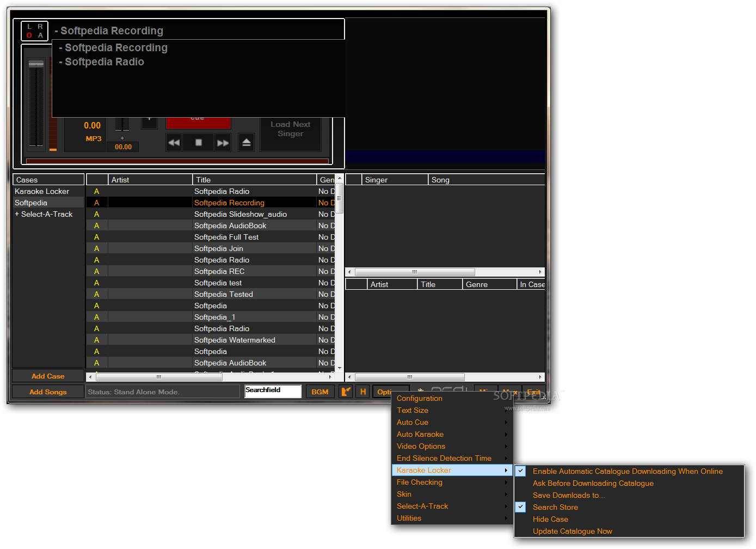Click the Genre column header in lower-right panel
756x549 pixels.
[489, 284]
